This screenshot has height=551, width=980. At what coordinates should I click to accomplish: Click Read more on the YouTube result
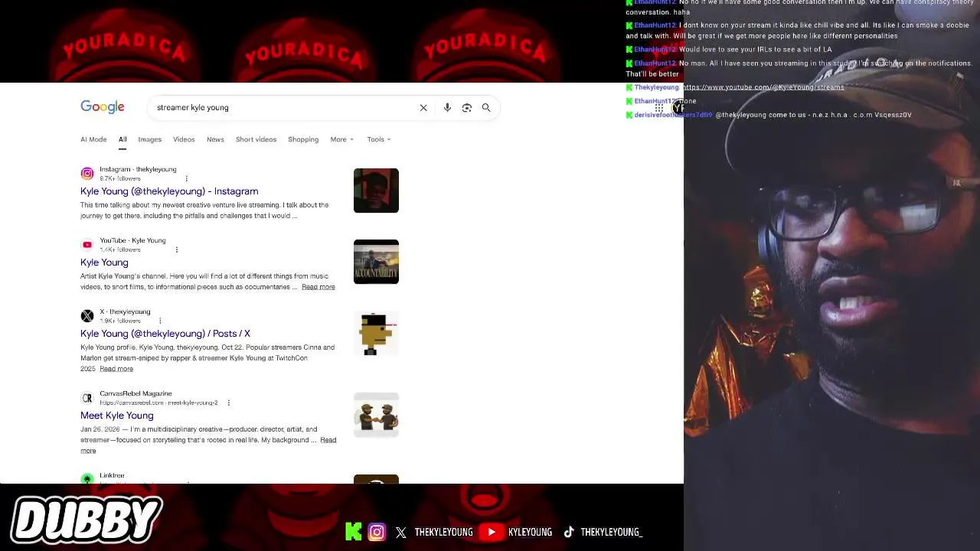pos(318,287)
